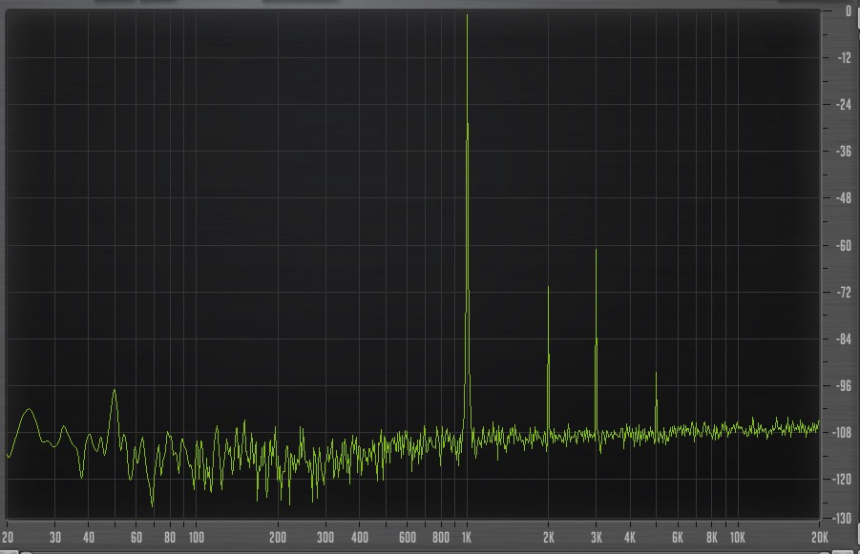
Task: Click the 10K frequency axis label
Action: [x=737, y=536]
